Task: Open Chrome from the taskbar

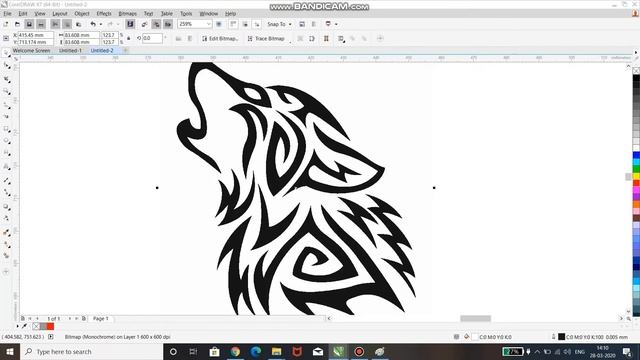Action: point(235,351)
